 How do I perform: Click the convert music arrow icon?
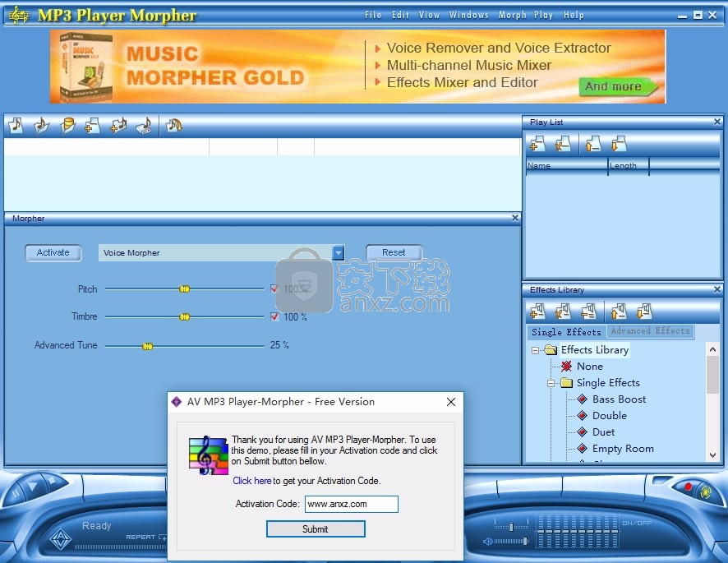174,126
